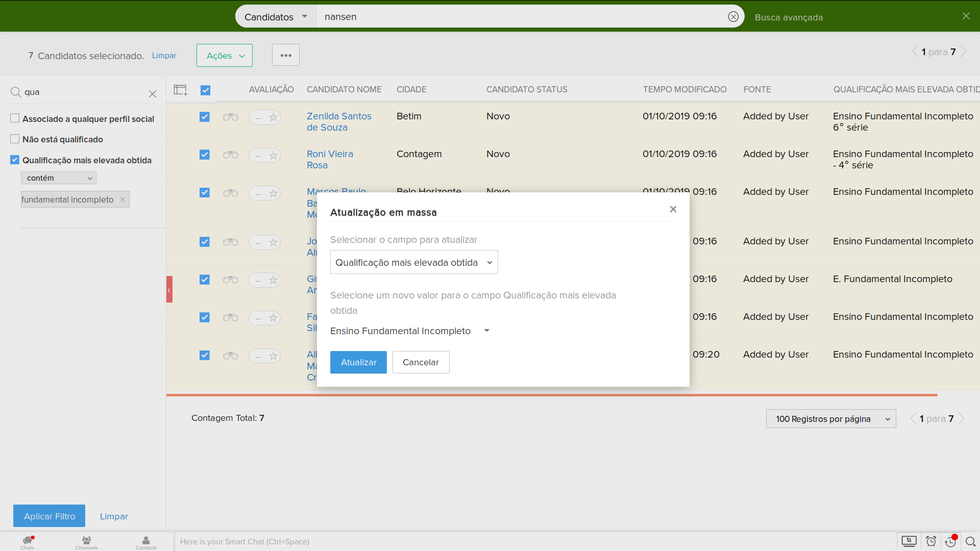Open the Contacts icon in bottom bar
Viewport: 980px width, 551px height.
click(146, 542)
